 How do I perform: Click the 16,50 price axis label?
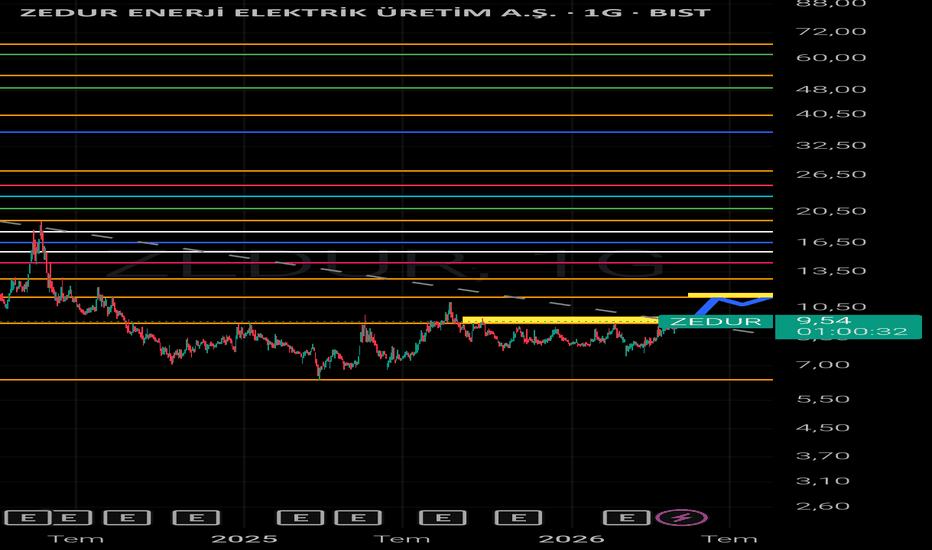pos(831,242)
